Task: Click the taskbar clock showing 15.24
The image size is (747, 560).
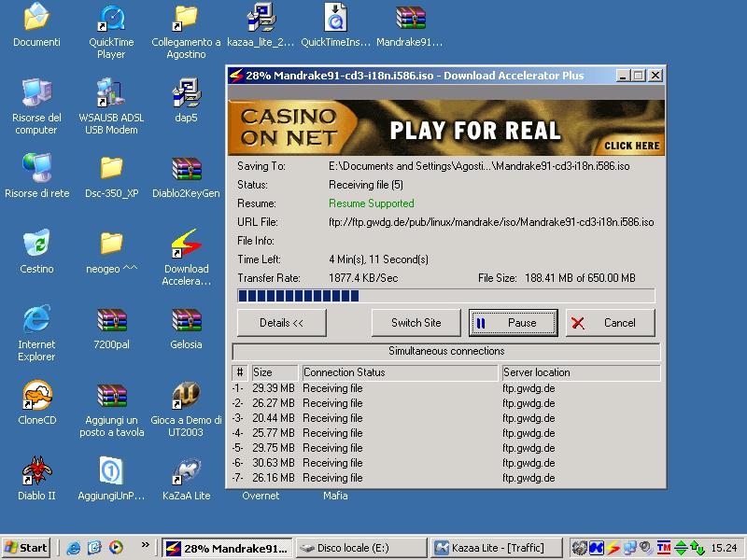Action: [724, 548]
